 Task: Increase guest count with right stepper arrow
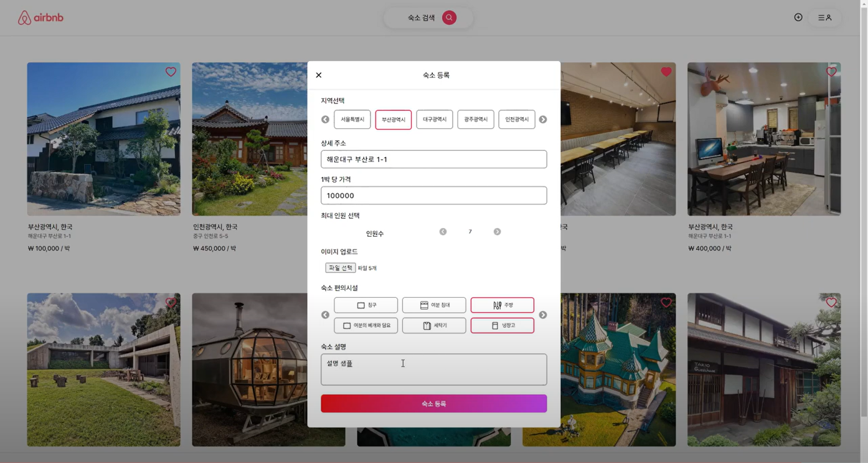point(497,231)
